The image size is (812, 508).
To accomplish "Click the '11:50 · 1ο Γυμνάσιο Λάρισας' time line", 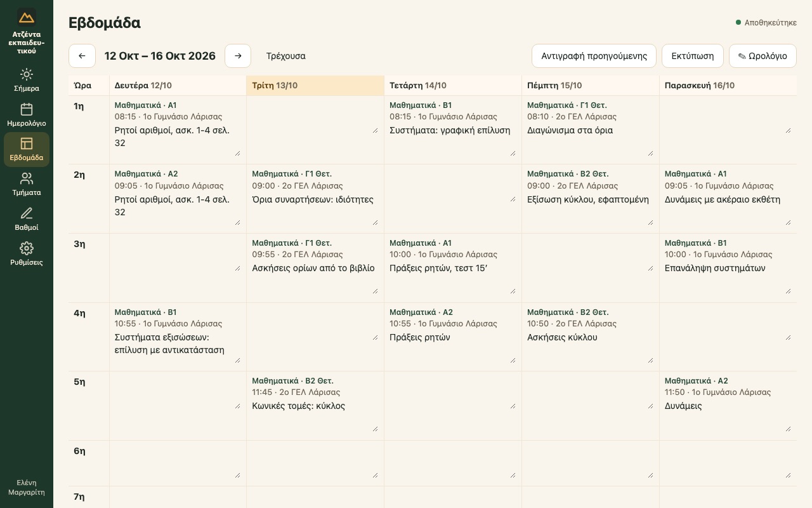I will point(717,392).
